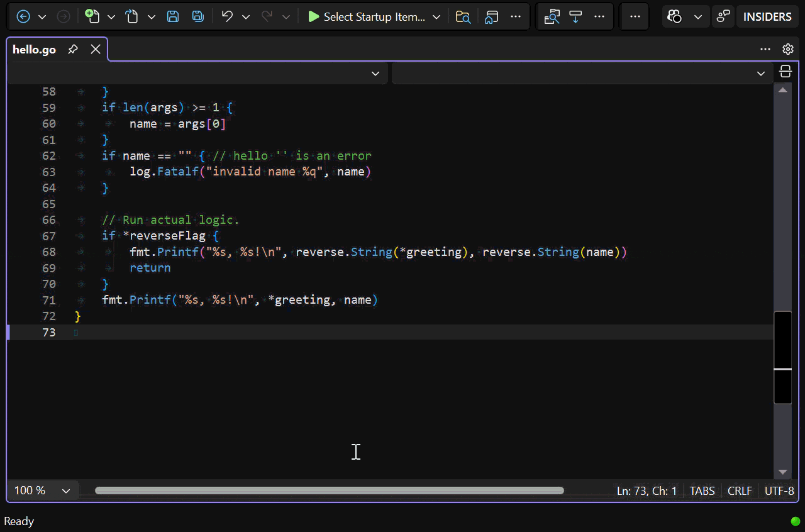805x532 pixels.
Task: Click the New Item icon
Action: point(92,17)
